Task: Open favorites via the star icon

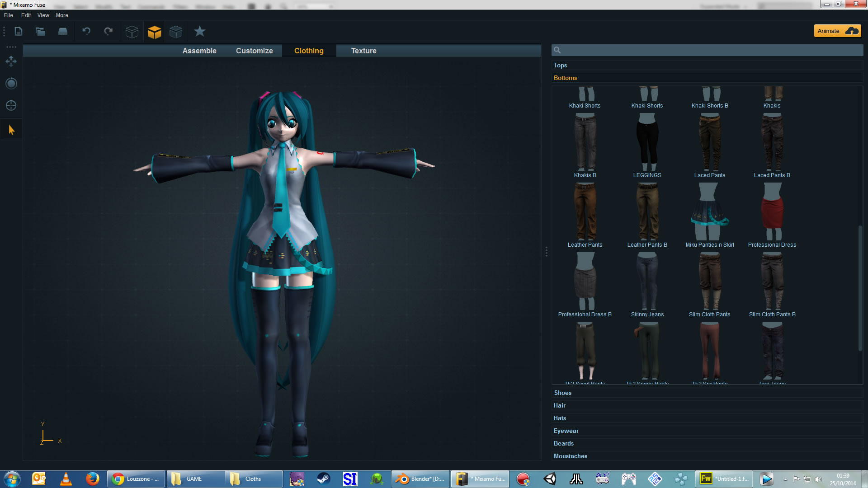Action: pos(199,31)
